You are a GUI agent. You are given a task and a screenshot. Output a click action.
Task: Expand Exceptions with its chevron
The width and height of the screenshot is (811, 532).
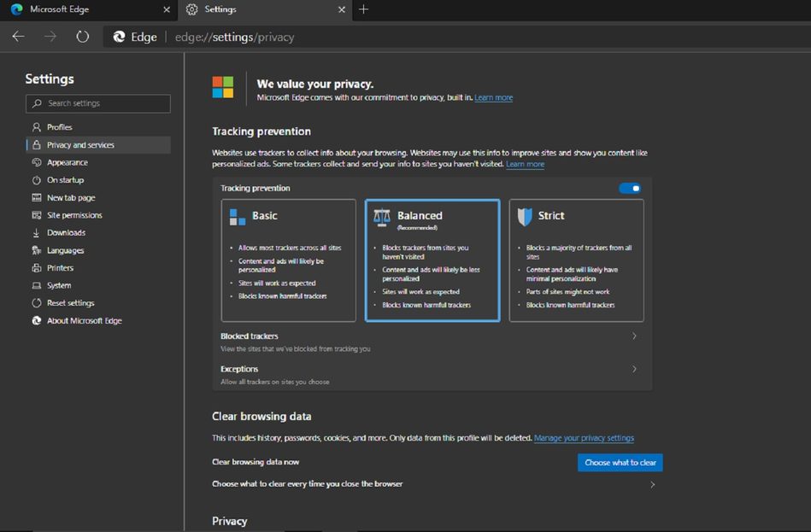click(x=634, y=369)
